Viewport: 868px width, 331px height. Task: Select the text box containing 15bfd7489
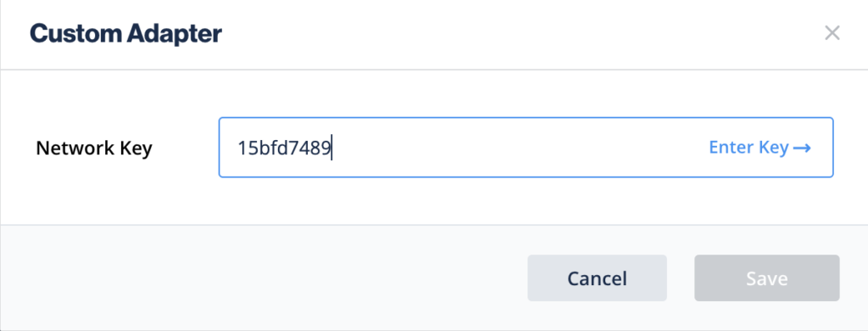(x=526, y=148)
